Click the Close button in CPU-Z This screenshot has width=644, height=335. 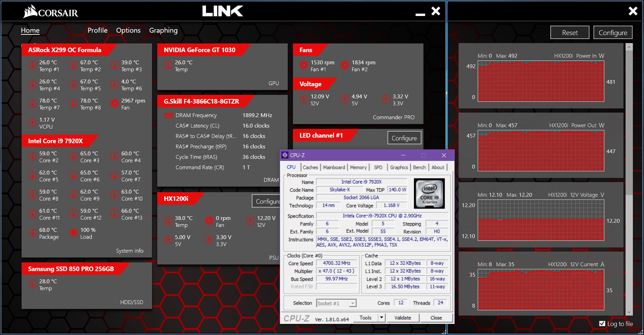(436, 318)
